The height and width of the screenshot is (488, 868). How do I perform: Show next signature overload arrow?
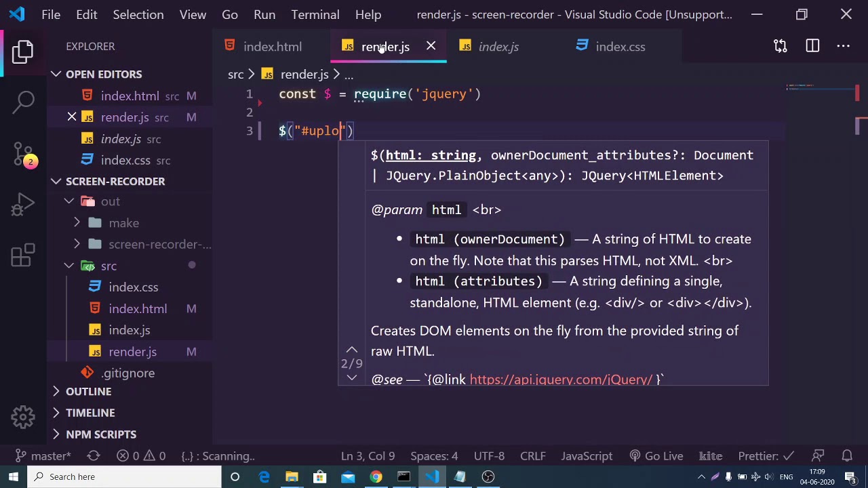pos(351,378)
